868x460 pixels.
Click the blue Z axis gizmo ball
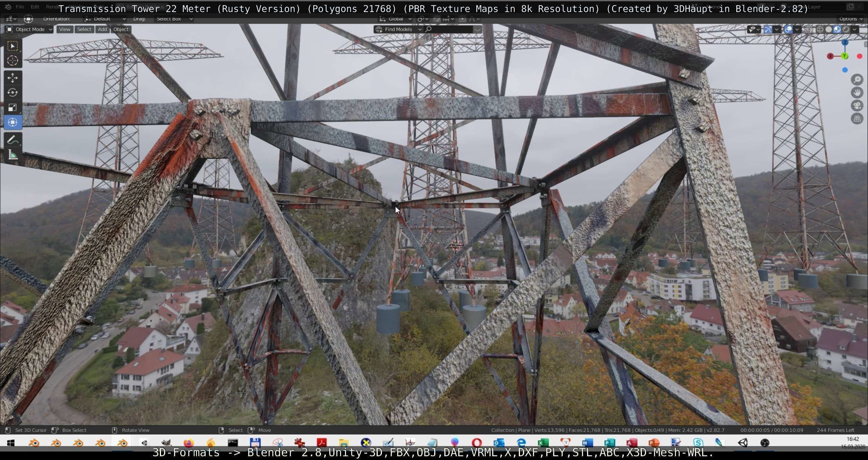(x=845, y=43)
